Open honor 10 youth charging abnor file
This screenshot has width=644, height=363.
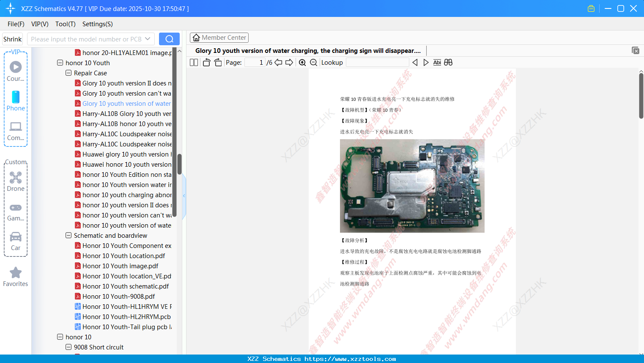click(123, 195)
